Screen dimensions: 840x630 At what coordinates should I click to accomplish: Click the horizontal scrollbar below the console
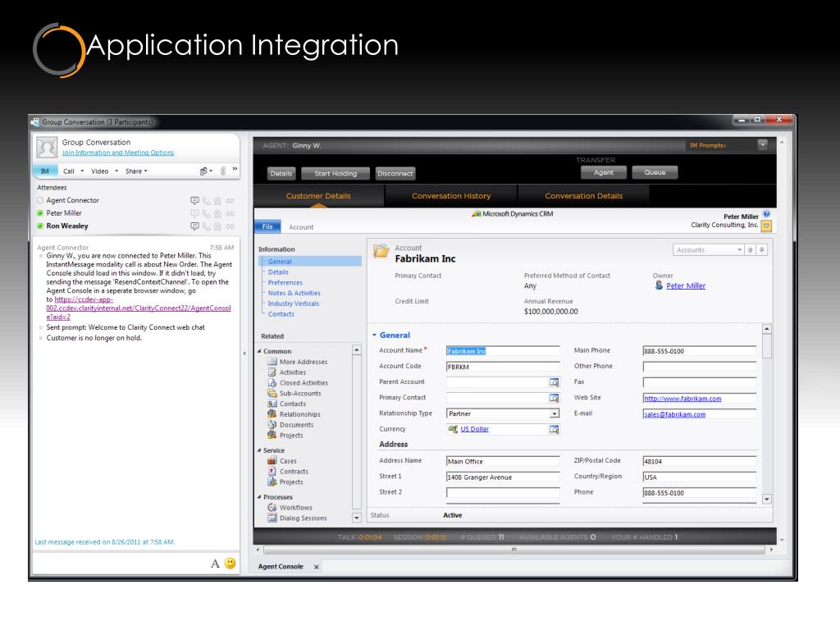(x=514, y=550)
